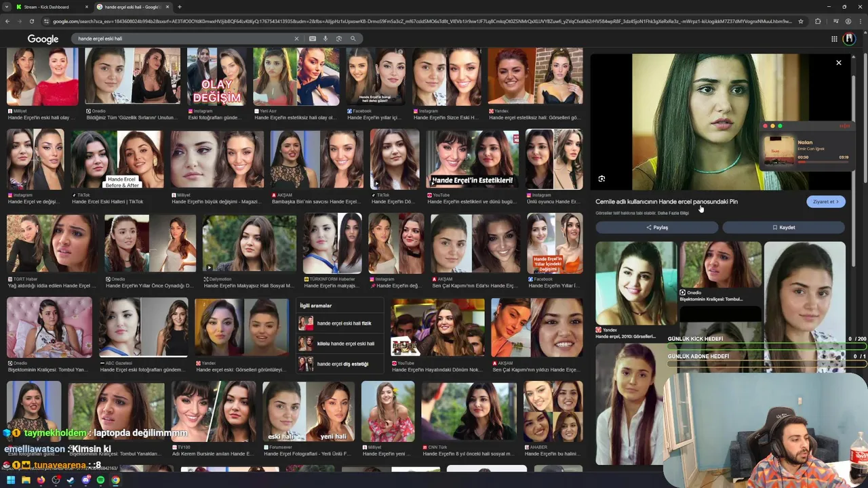
Task: Open the ABC Gazetesi result thumbnail
Action: tap(144, 327)
